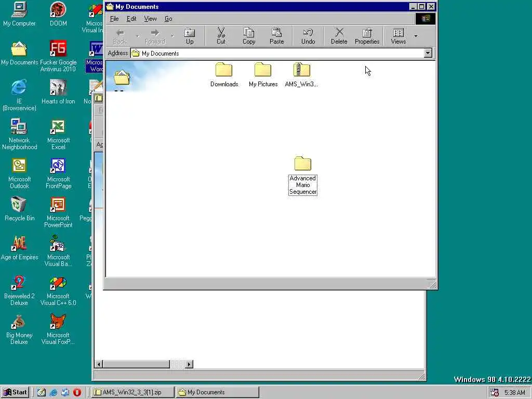Image resolution: width=532 pixels, height=399 pixels.
Task: Click the Opera quick launch icon
Action: click(77, 392)
